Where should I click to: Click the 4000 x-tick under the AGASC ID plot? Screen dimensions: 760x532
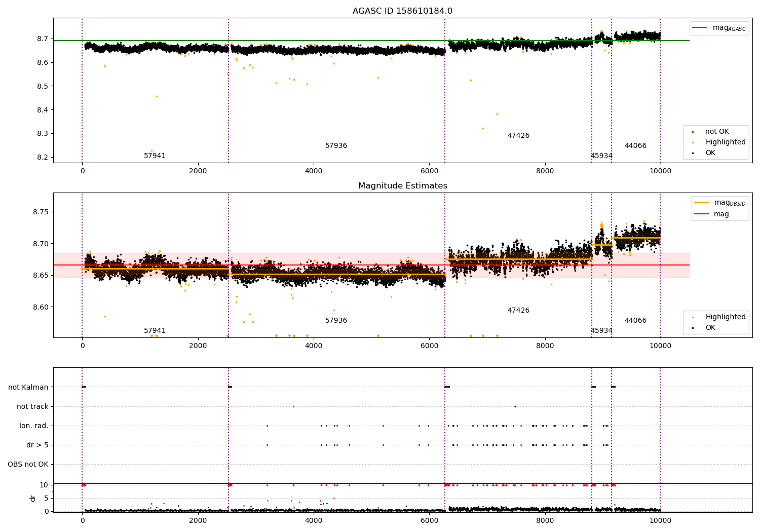point(314,171)
